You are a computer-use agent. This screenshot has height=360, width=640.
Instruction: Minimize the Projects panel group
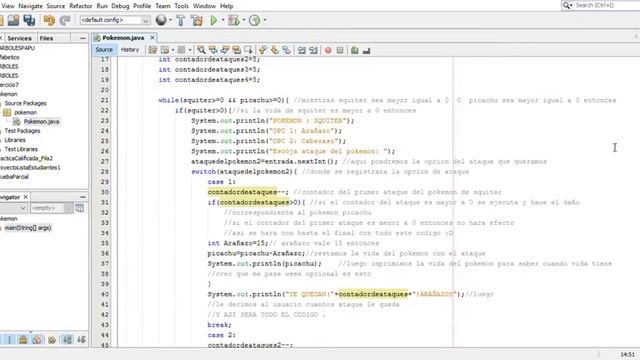point(83,38)
